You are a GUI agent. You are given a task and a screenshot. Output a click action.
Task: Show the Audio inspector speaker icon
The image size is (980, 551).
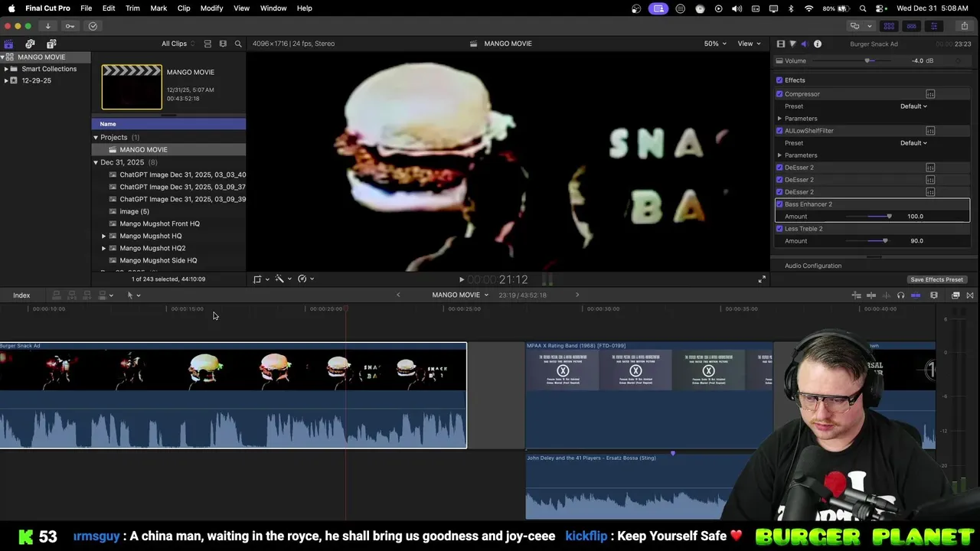pos(805,44)
